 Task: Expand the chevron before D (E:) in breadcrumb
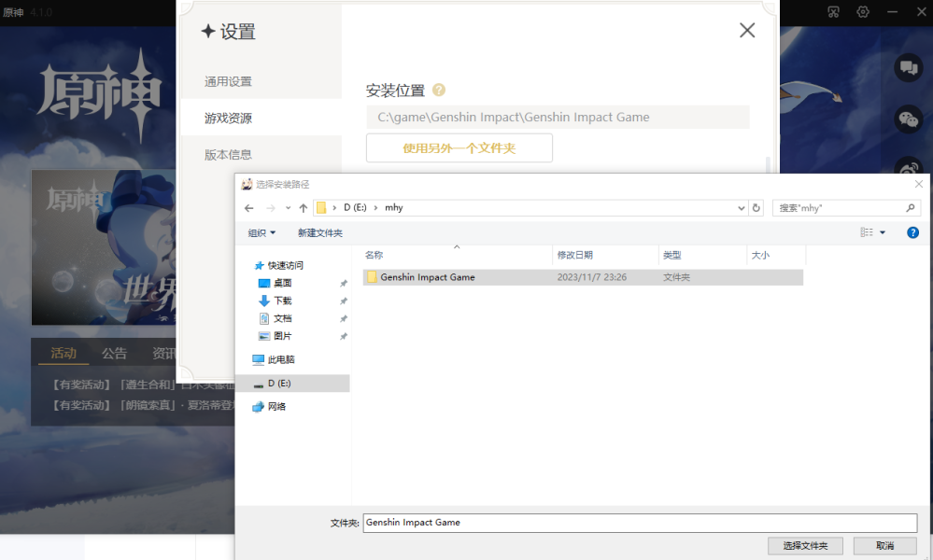coord(334,207)
